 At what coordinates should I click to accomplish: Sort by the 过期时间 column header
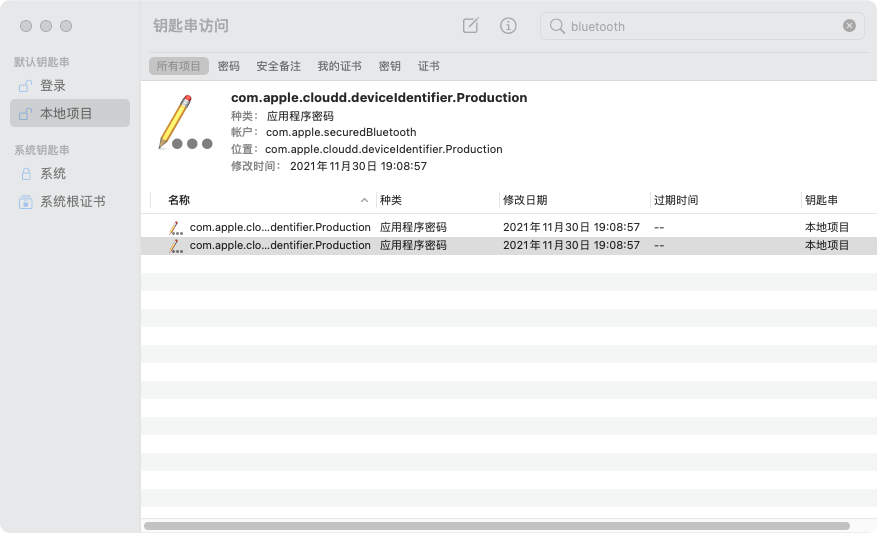[676, 200]
